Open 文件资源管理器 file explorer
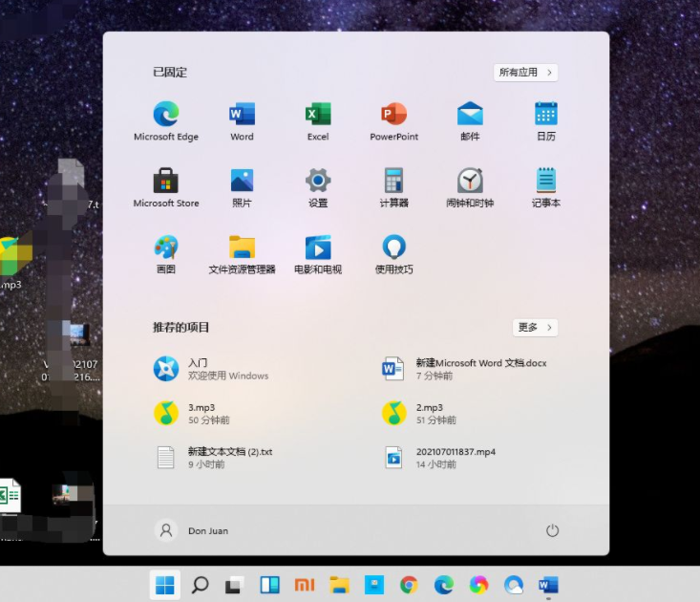The width and height of the screenshot is (700, 602). pos(242,253)
